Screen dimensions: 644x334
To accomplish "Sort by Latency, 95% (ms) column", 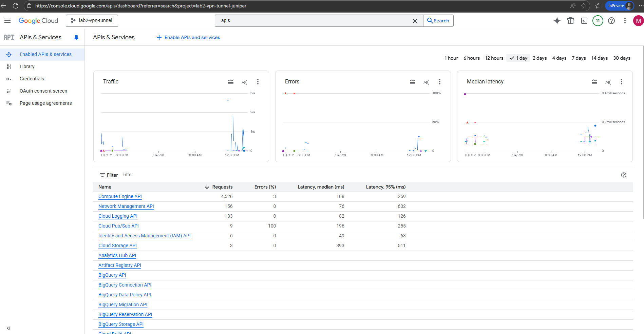I will (x=386, y=187).
